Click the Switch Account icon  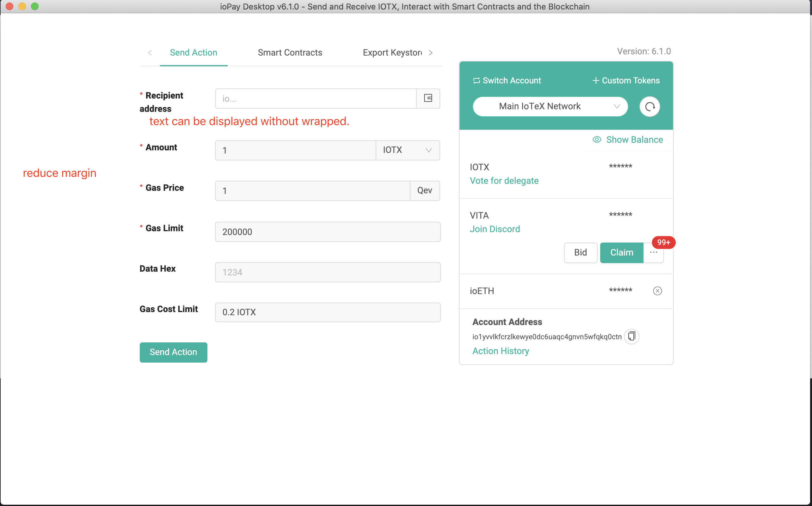[477, 80]
